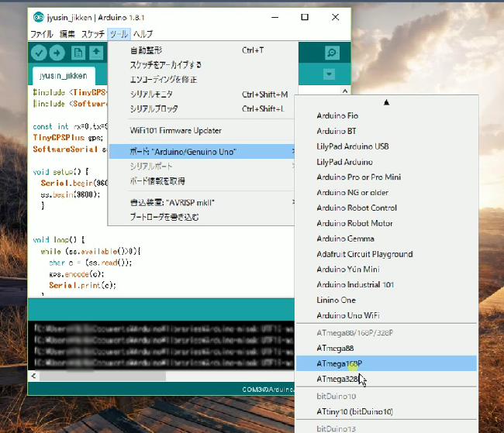Image resolution: width=504 pixels, height=433 pixels.
Task: Open the スケッチ menu
Action: tap(92, 34)
